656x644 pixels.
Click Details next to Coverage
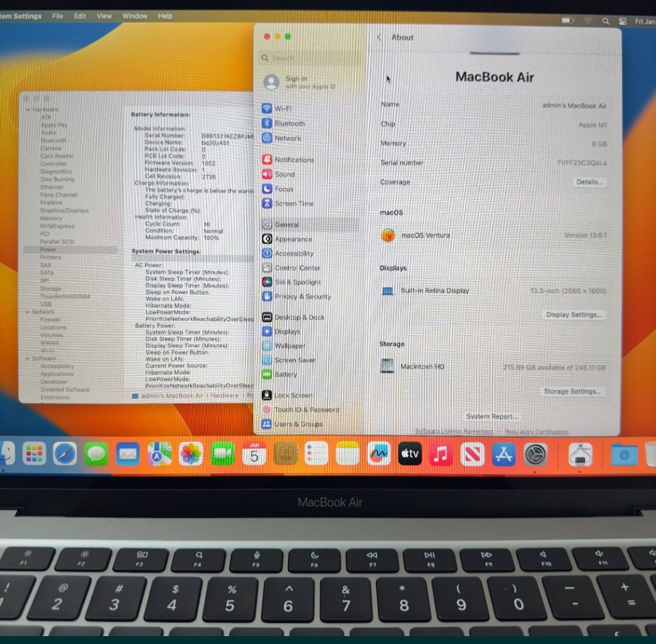point(588,182)
